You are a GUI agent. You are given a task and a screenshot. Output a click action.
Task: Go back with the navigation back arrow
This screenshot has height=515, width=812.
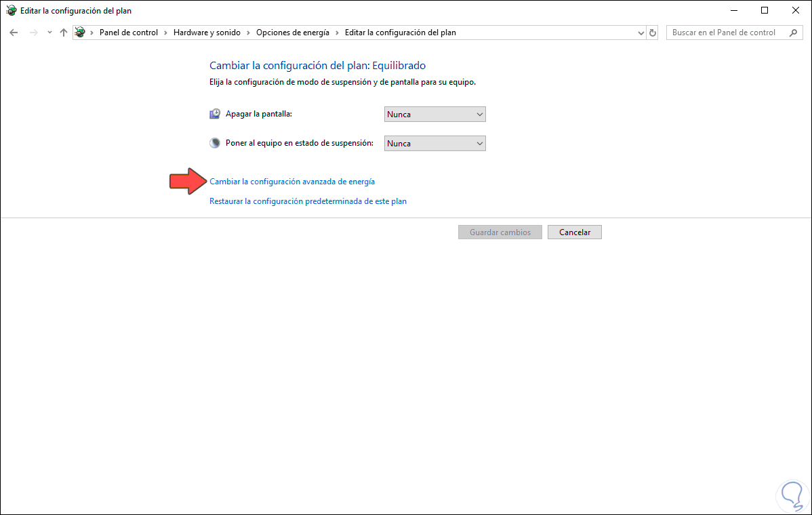click(14, 33)
